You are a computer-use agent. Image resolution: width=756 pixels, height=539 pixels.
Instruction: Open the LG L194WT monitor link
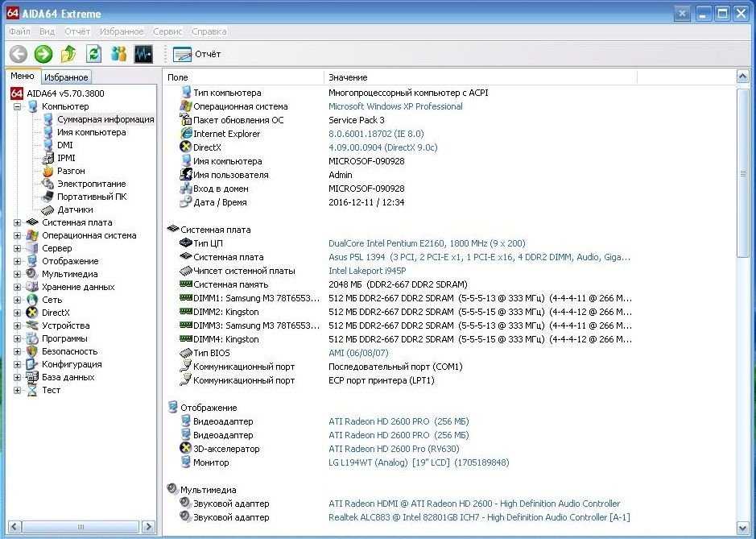coord(419,462)
